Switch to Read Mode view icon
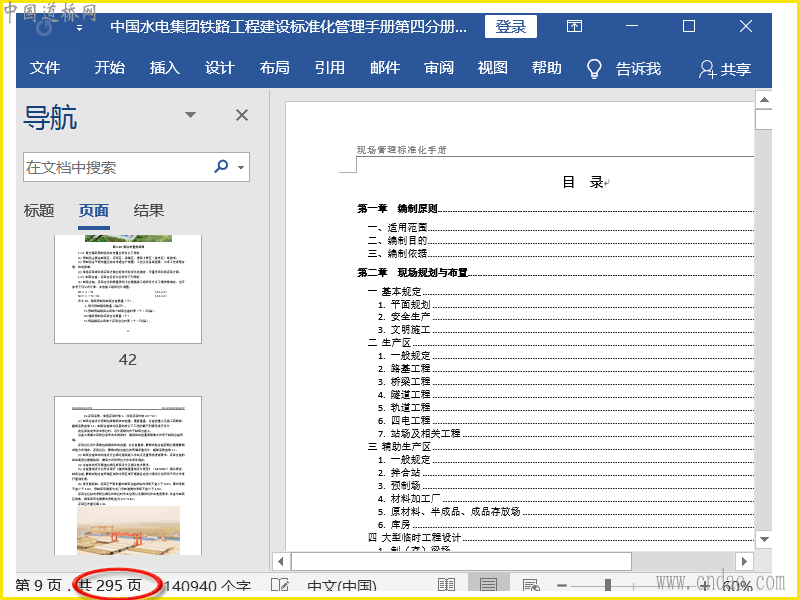Screen dimensions: 800x600 tap(446, 585)
